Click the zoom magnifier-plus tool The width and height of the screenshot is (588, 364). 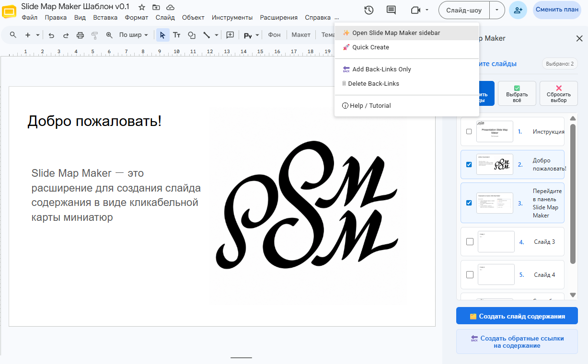(x=109, y=35)
